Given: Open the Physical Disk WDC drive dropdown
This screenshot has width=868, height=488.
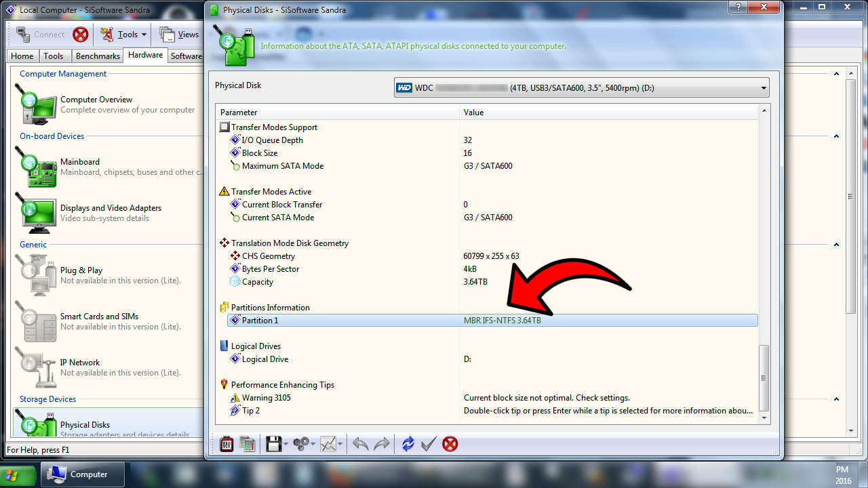Looking at the screenshot, I should tap(582, 87).
